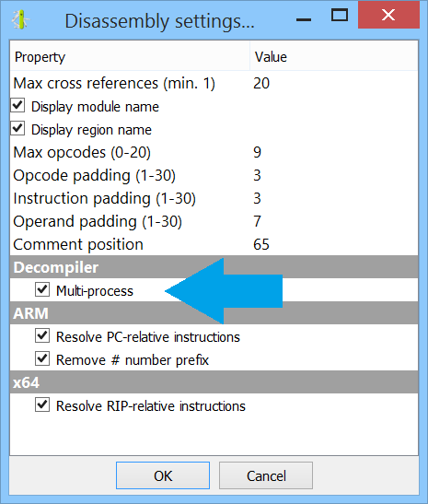
Task: Click the application icon in title bar
Action: point(20,20)
